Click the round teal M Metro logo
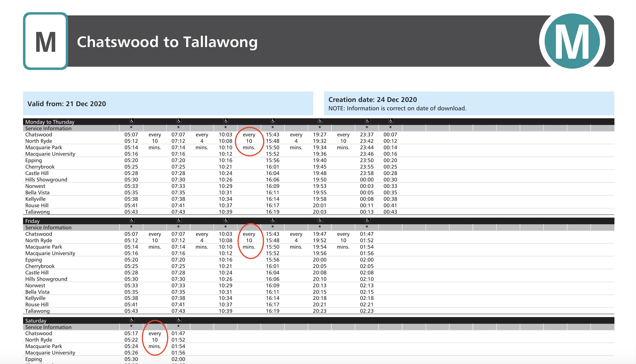Image resolution: width=636 pixels, height=364 pixels. [572, 41]
